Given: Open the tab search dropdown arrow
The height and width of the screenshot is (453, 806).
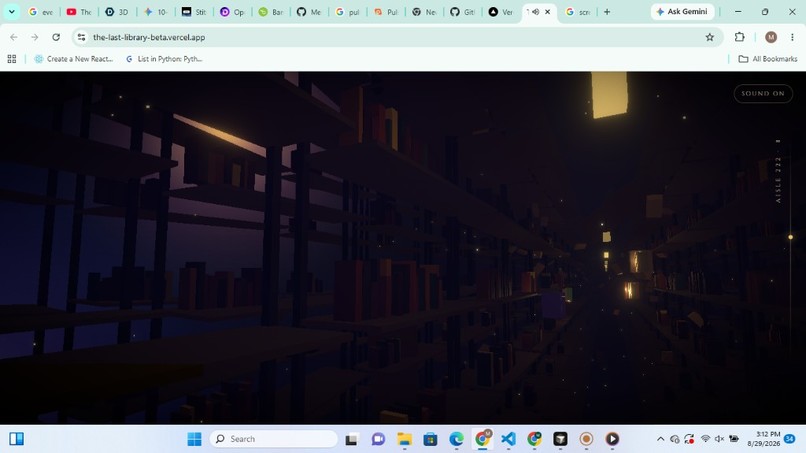Looking at the screenshot, I should [x=11, y=11].
